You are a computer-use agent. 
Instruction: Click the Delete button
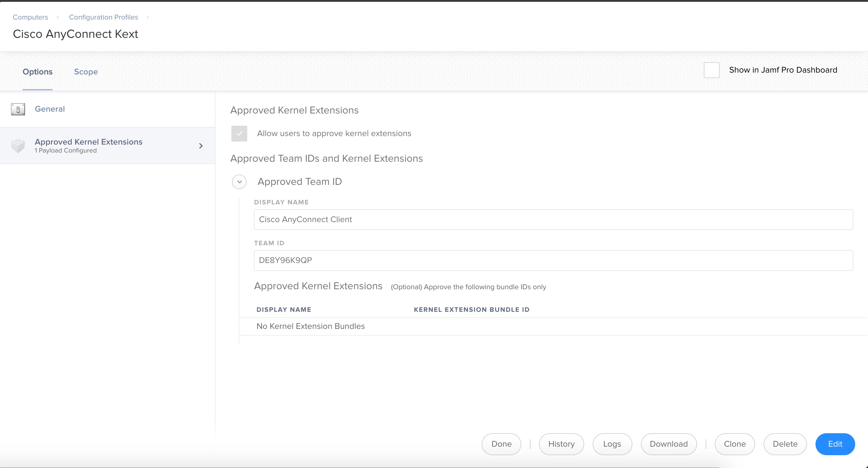[785, 444]
